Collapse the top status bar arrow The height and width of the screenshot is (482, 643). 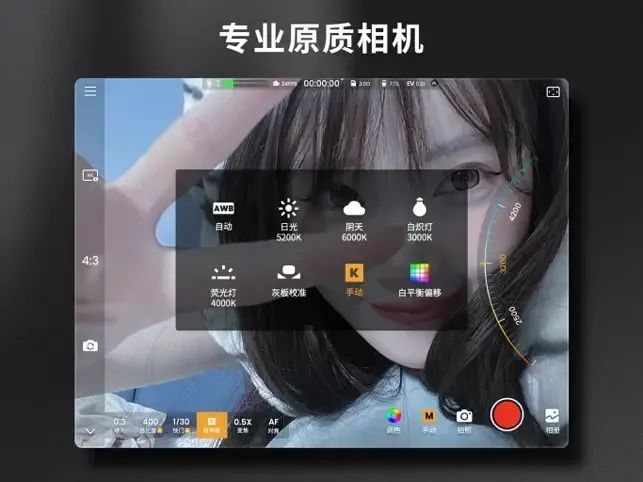tap(434, 84)
